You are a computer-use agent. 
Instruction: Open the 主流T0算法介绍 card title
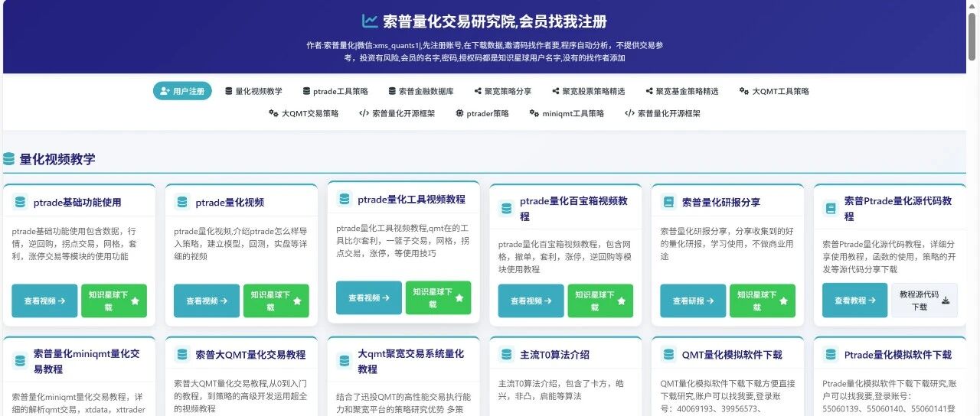coord(554,355)
